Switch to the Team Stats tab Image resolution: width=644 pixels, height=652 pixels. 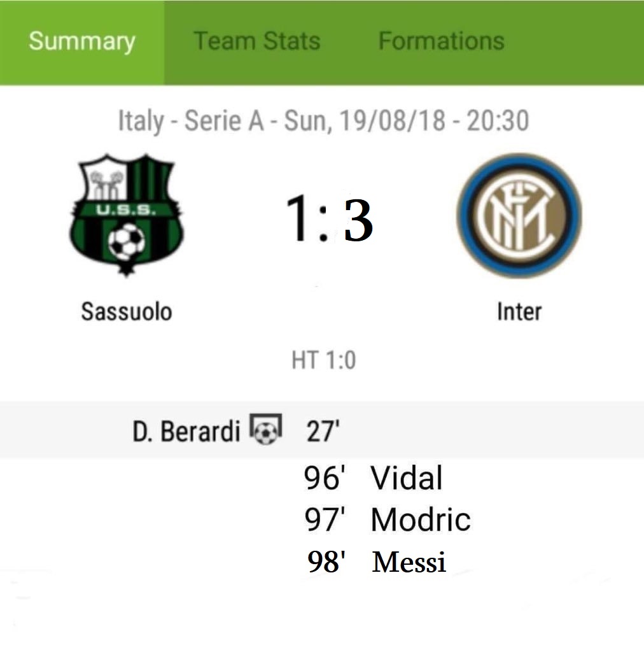[x=256, y=41]
